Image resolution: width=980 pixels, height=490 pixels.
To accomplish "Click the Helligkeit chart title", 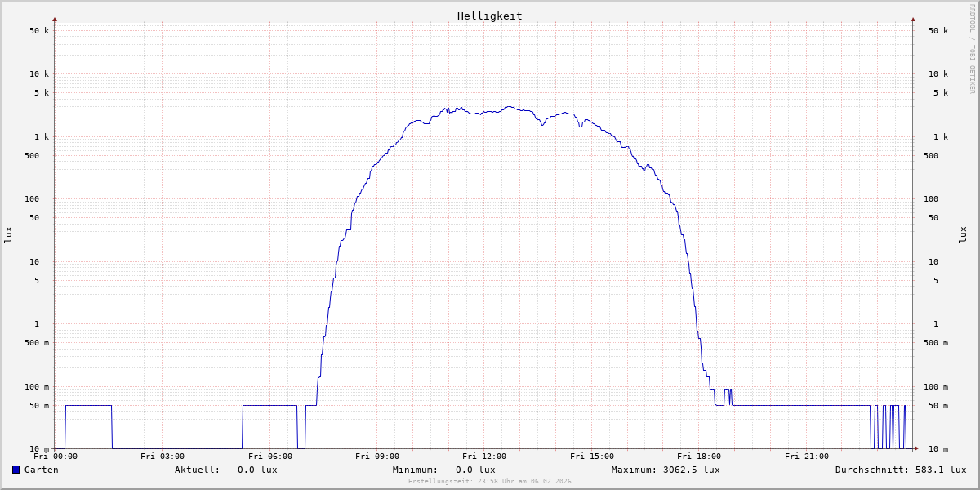I will coord(489,16).
